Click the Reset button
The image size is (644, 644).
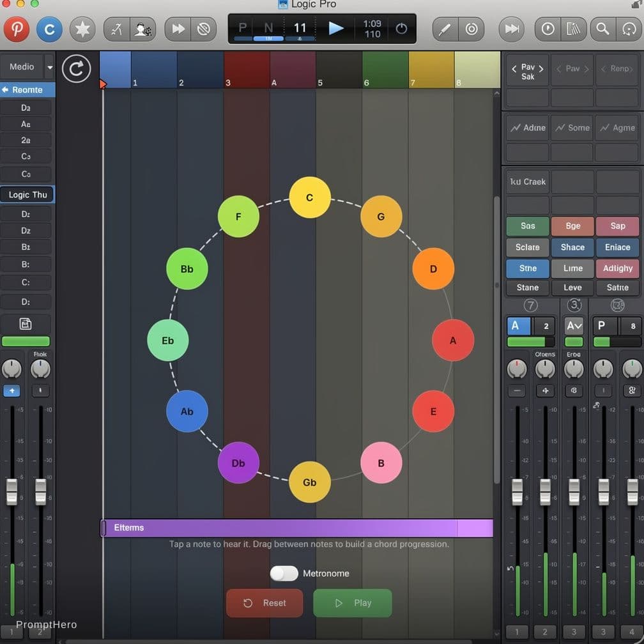(x=264, y=603)
